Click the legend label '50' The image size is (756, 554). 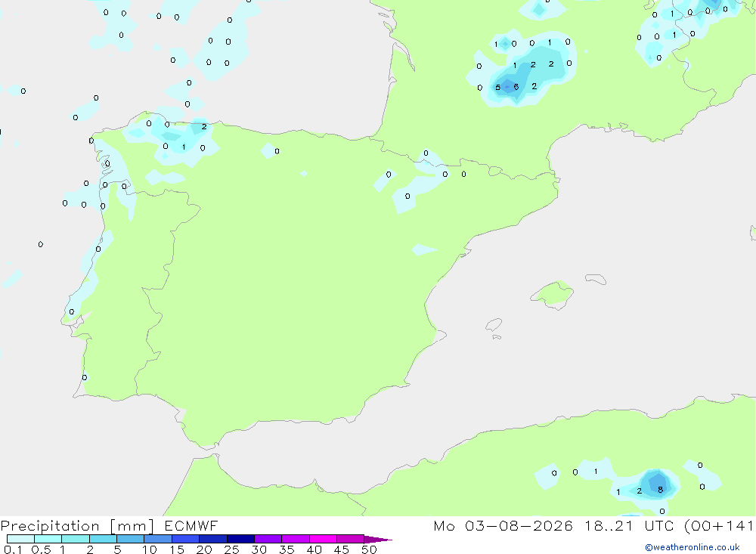370,549
